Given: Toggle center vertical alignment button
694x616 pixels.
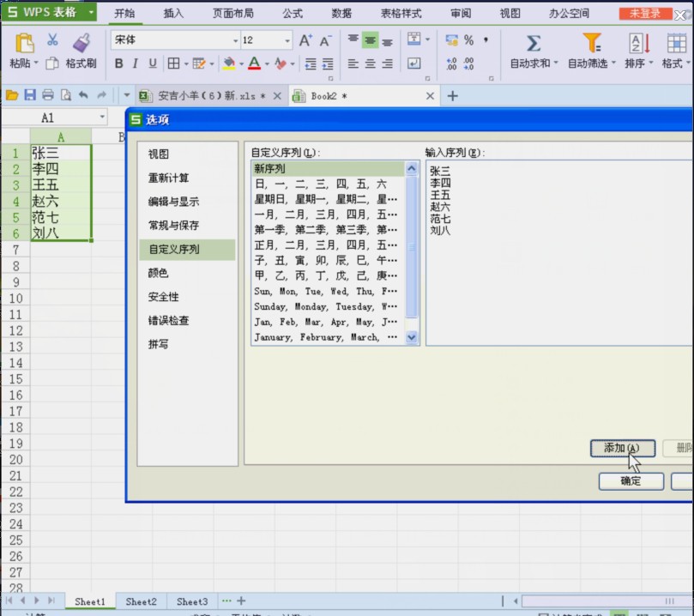Looking at the screenshot, I should (x=370, y=40).
